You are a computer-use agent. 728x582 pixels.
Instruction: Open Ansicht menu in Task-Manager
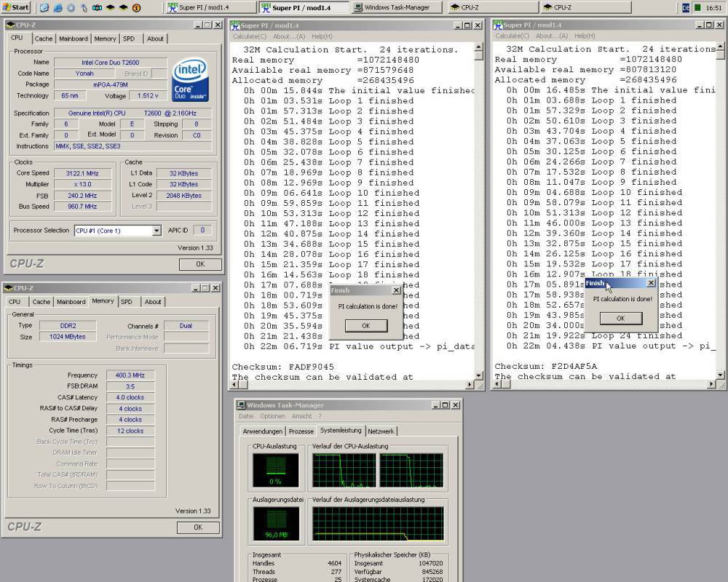point(302,416)
